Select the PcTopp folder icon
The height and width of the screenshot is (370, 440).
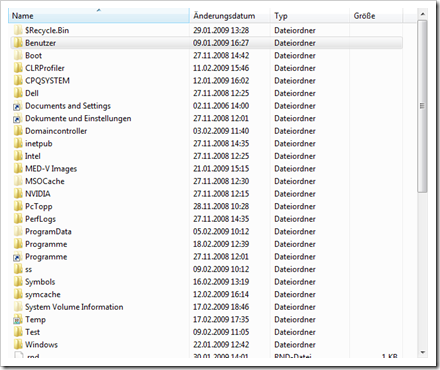[x=18, y=206]
